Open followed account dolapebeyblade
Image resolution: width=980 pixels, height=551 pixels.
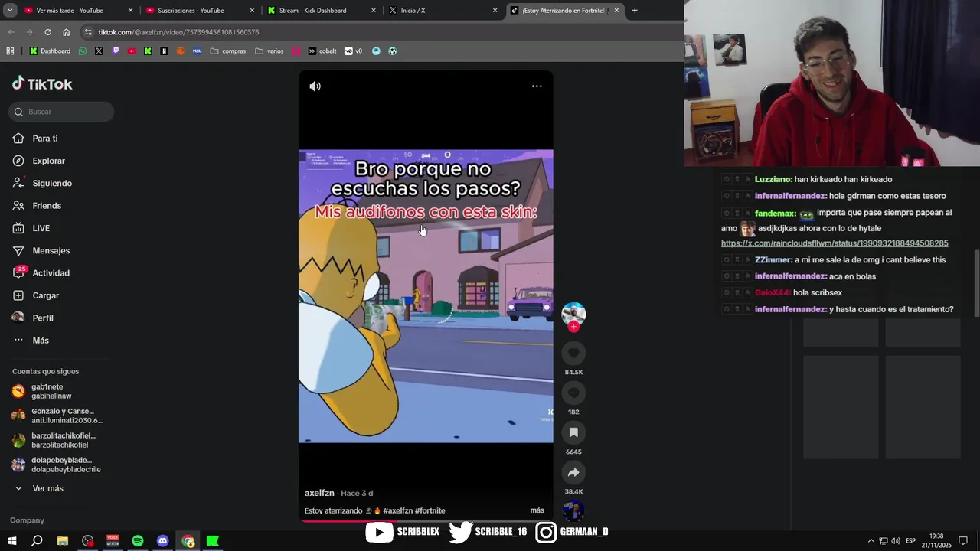57,465
